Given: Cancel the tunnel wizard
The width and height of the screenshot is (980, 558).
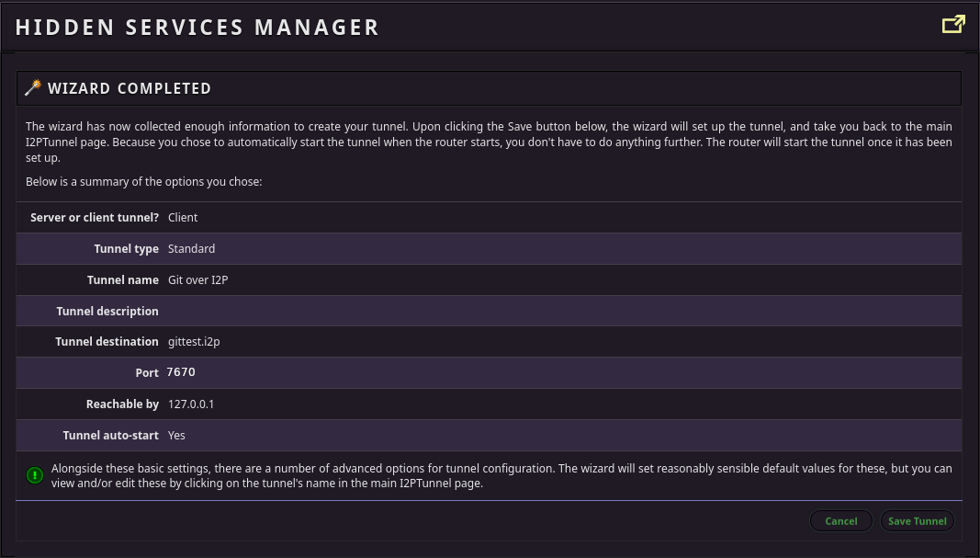Looking at the screenshot, I should tap(840, 521).
